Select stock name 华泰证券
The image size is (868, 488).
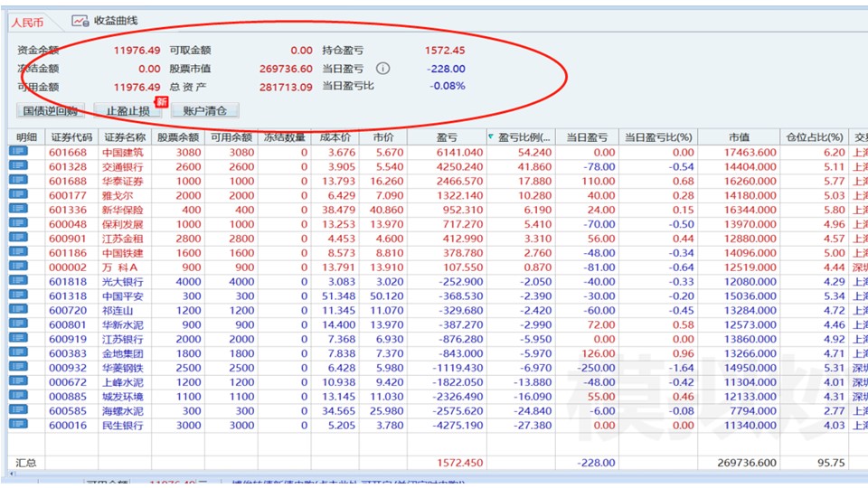122,181
